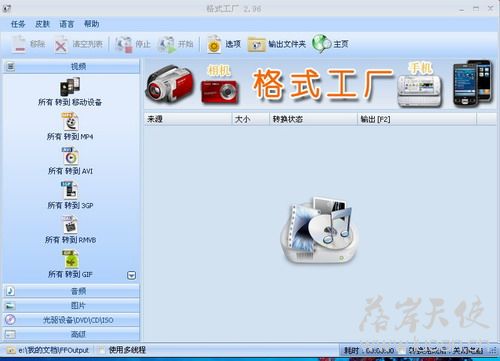
Task: Open the 任务 menu
Action: (x=18, y=24)
